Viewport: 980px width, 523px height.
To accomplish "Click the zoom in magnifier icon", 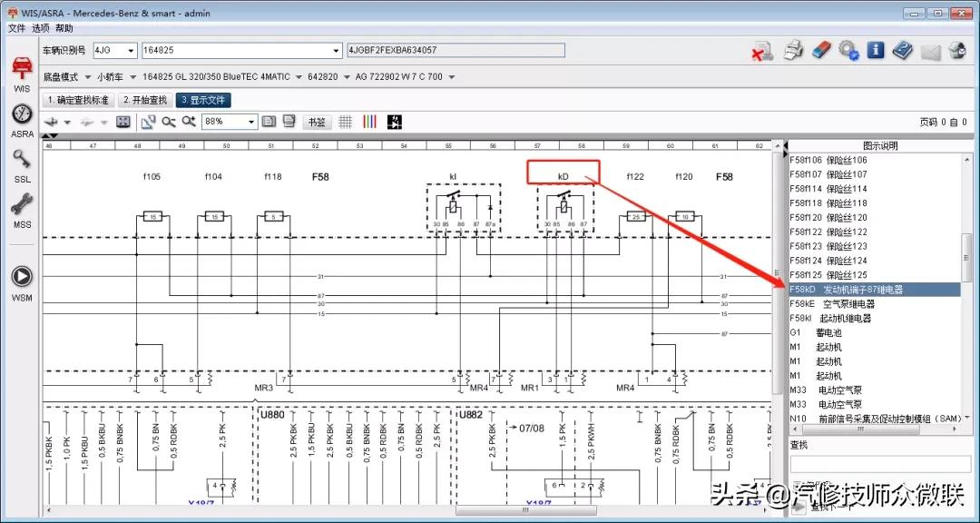I will (189, 122).
